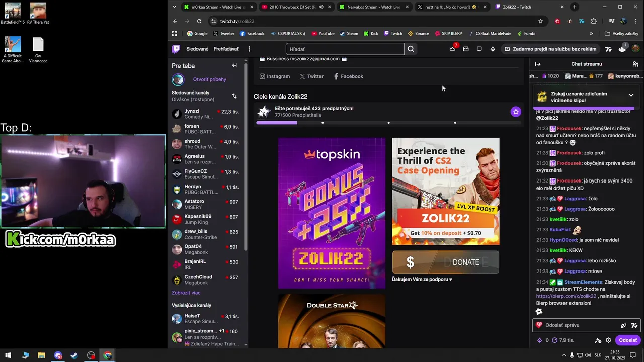The image size is (644, 362).
Task: Bookmark page with the star icon
Action: [540, 21]
